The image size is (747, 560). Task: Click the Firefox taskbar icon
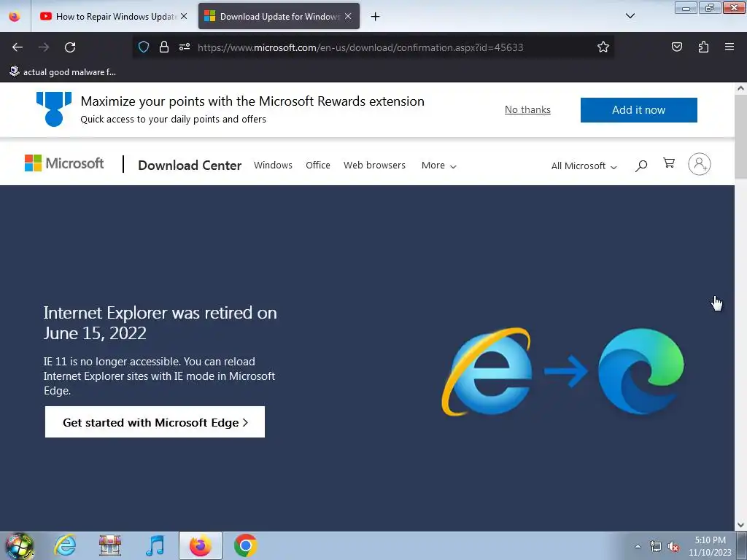click(x=201, y=545)
